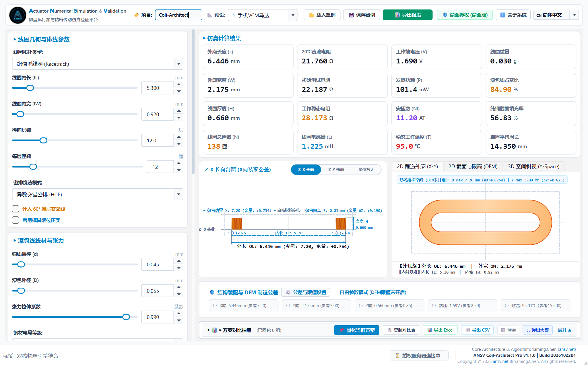Click 展开 to expand comparison drawer
Screen dimensions: 588x366
[564, 330]
